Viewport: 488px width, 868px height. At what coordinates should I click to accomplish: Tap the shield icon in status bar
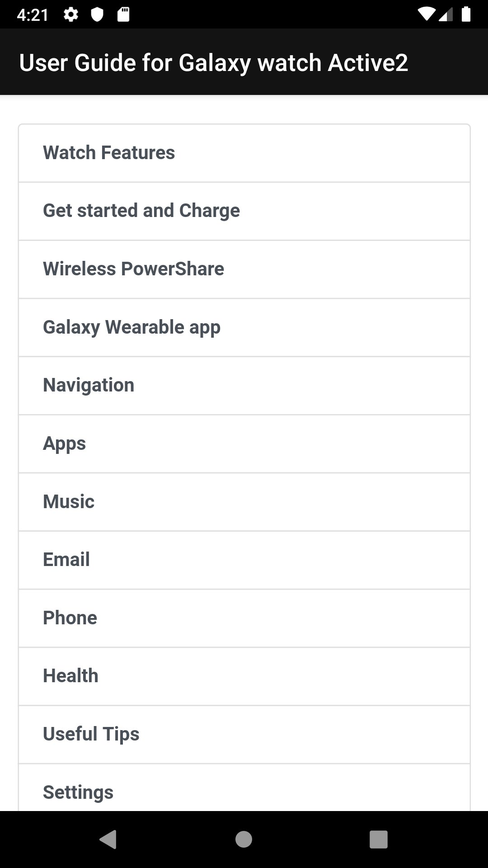pyautogui.click(x=97, y=15)
